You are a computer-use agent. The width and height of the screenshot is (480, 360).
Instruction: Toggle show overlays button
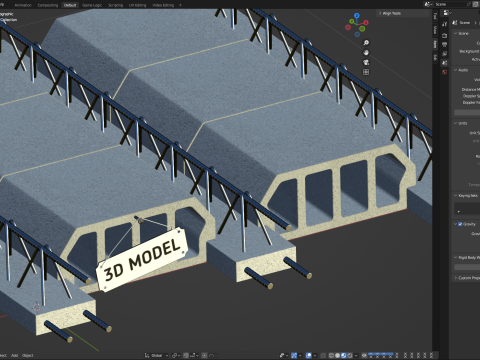(308, 355)
